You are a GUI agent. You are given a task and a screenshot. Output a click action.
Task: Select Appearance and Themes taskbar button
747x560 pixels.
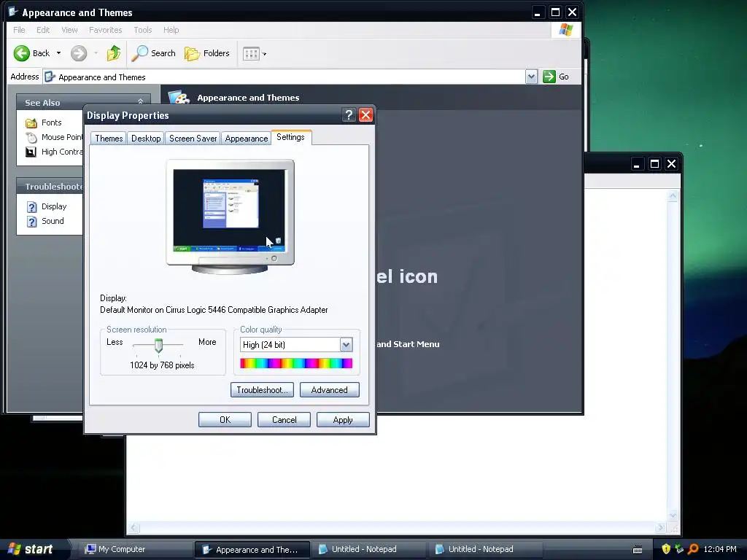click(252, 549)
